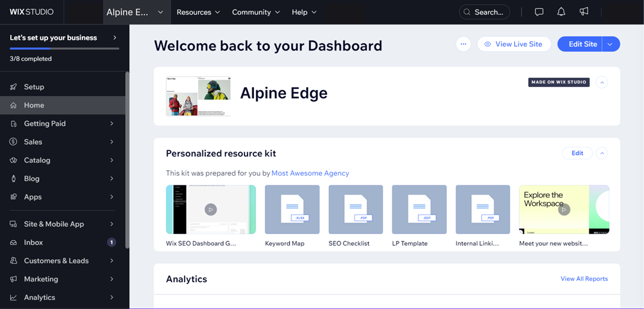Play the Wix SEO Dashboard video
The height and width of the screenshot is (309, 644).
pyautogui.click(x=211, y=209)
